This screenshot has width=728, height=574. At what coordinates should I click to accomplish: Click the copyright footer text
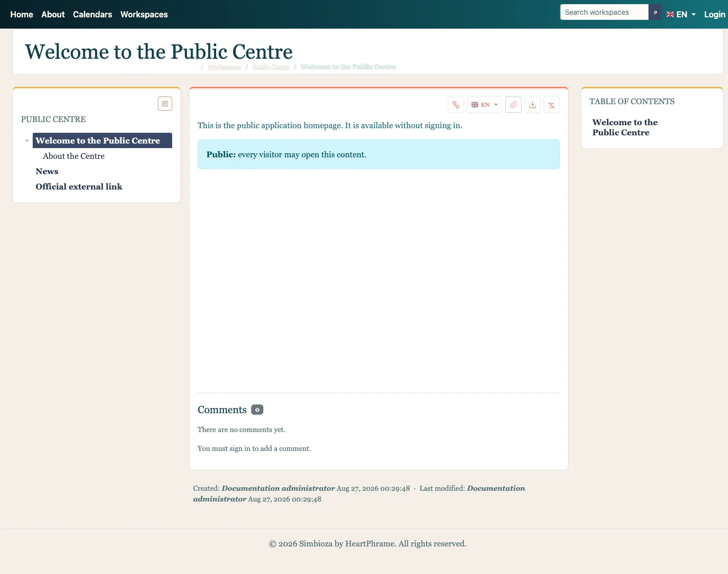[x=368, y=544]
